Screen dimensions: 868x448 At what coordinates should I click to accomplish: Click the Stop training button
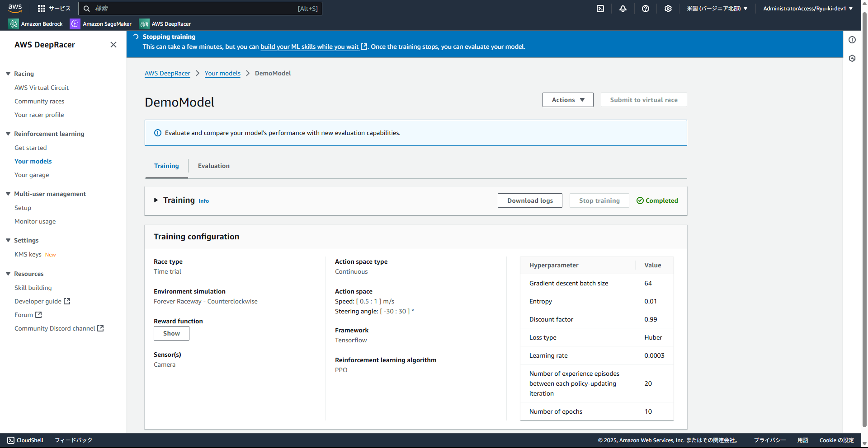pos(599,201)
